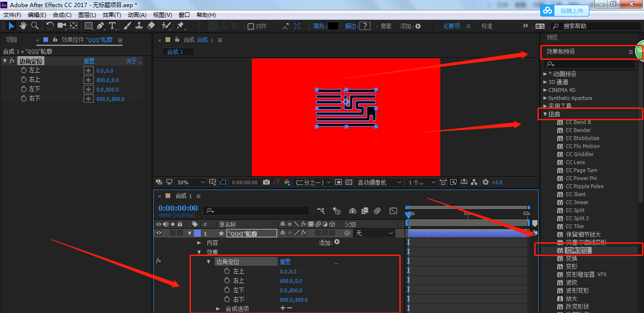Click the point picker for 左上 in effect controls
644x313 pixels.
click(89, 70)
